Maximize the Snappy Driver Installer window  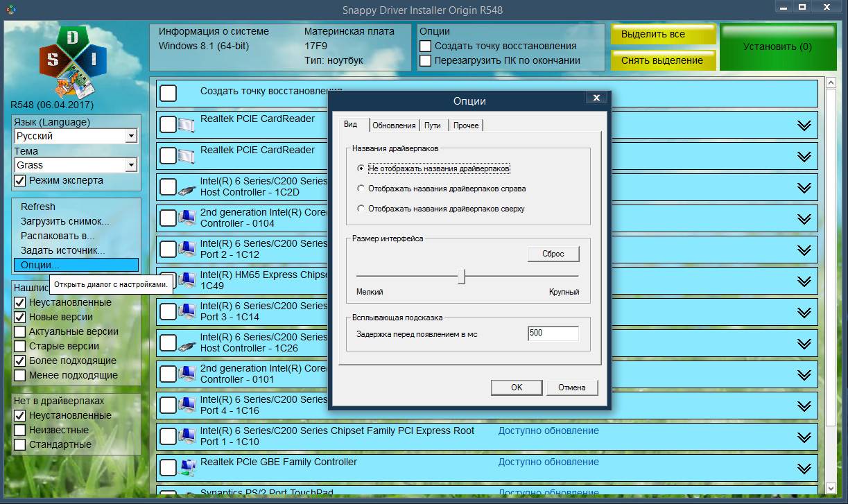(802, 7)
